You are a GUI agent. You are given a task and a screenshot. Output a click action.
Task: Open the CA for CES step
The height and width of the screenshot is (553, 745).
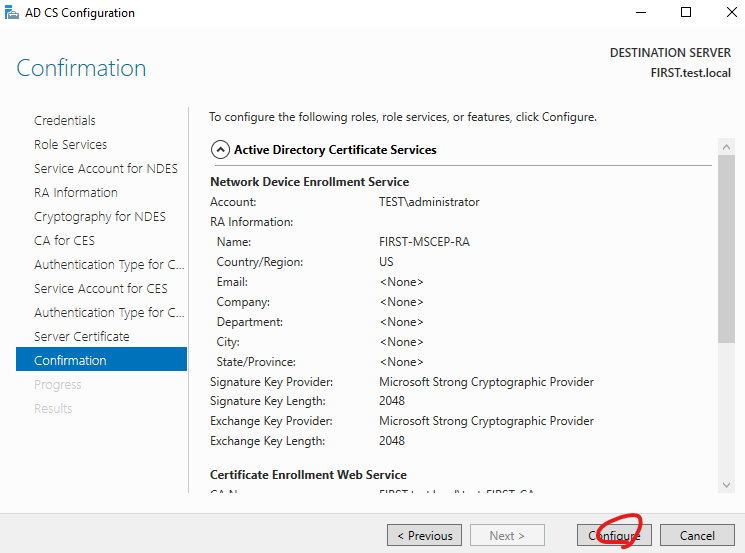64,240
